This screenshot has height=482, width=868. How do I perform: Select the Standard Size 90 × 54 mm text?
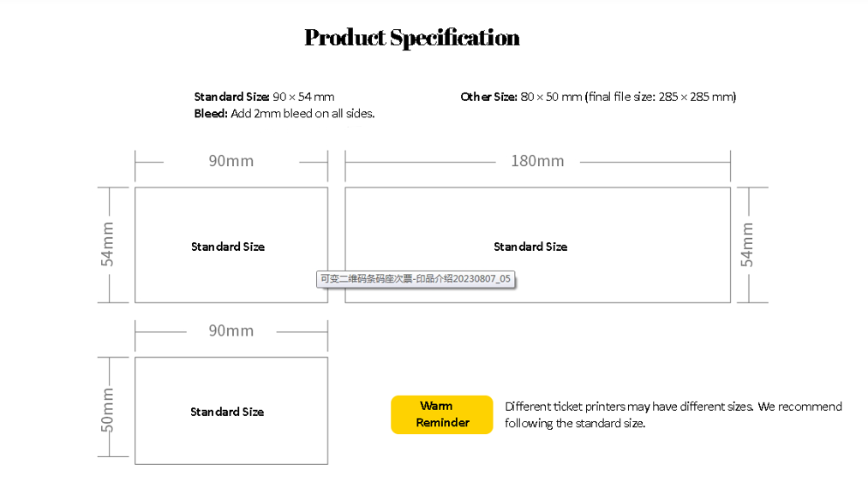tap(264, 97)
